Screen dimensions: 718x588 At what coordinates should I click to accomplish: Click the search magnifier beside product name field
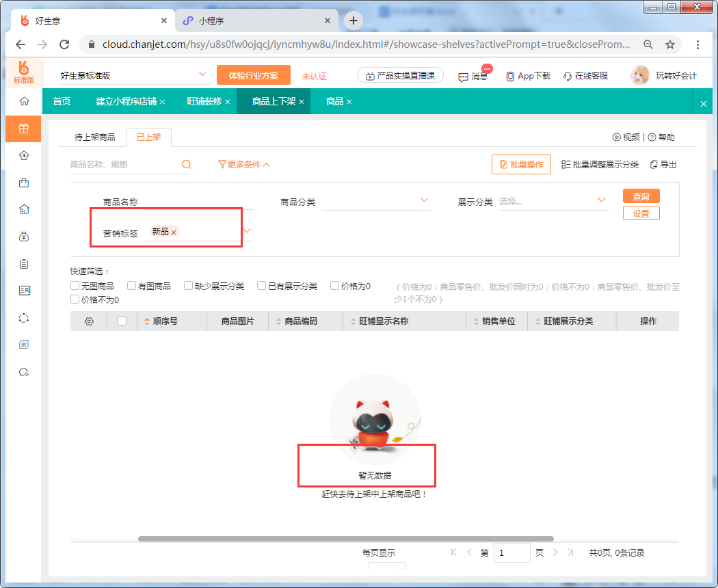pos(187,164)
